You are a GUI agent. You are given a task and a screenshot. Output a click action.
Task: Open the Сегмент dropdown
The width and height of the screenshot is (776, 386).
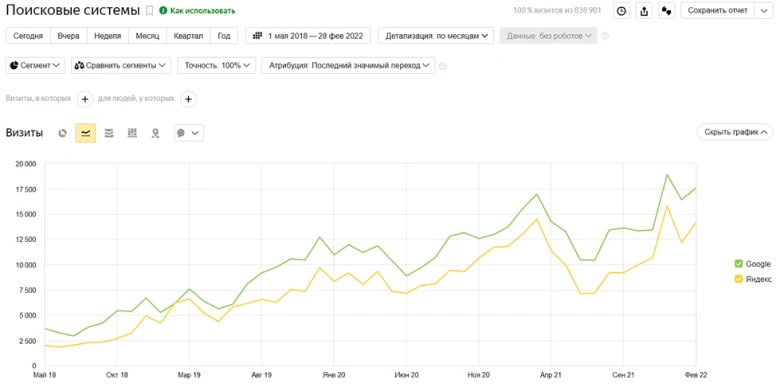pos(36,65)
